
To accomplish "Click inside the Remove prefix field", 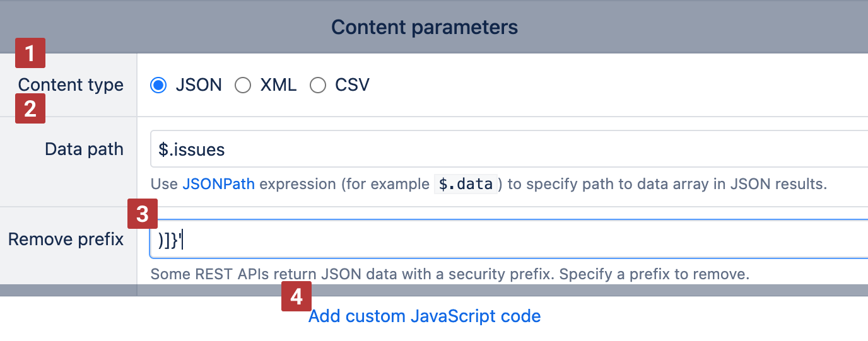I will [505, 240].
